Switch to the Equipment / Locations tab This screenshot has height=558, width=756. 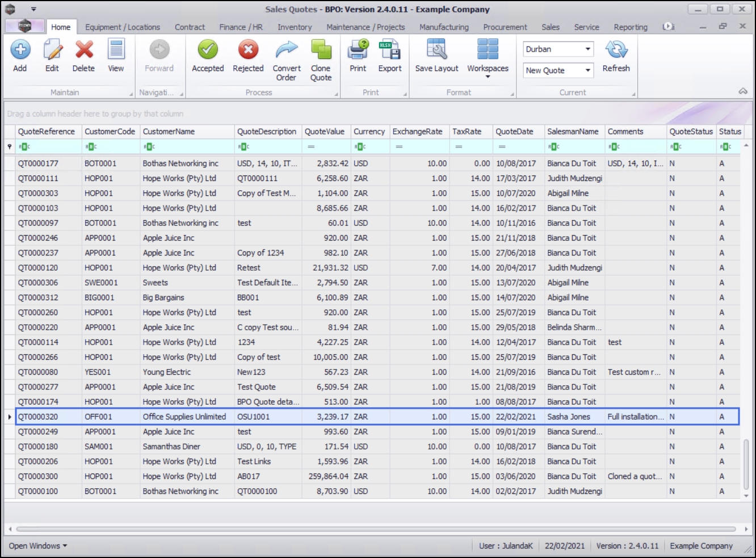point(123,27)
